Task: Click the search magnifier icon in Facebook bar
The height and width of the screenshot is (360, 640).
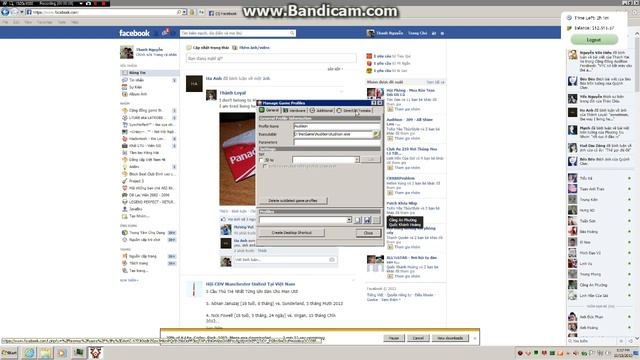Action: tap(292, 33)
